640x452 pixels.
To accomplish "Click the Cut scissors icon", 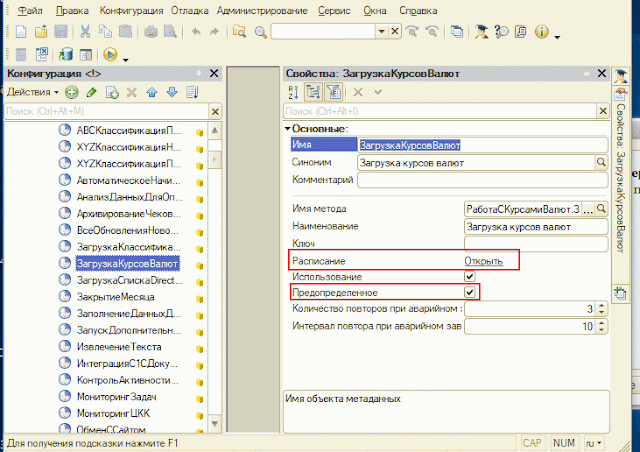I will pyautogui.click(x=85, y=31).
